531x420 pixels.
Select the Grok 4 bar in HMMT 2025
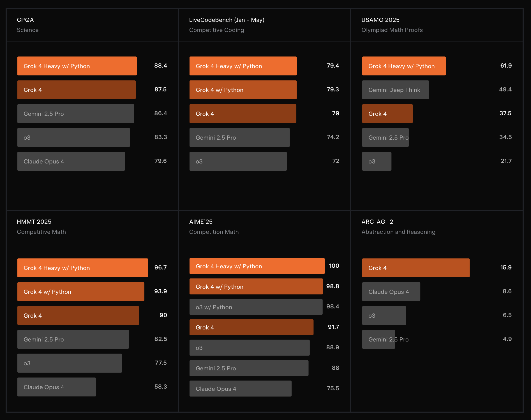[78, 315]
